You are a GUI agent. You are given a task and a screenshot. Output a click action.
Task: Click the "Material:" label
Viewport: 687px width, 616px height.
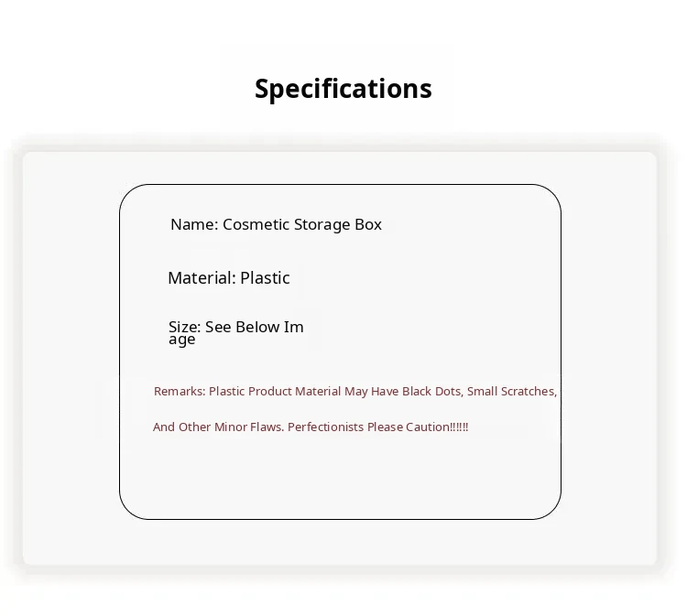(x=202, y=278)
